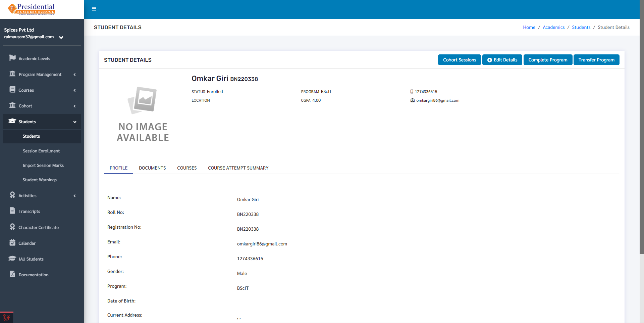This screenshot has height=323, width=644.
Task: Click the profile Email value omkargiri86@gmail.com
Action: (262, 244)
